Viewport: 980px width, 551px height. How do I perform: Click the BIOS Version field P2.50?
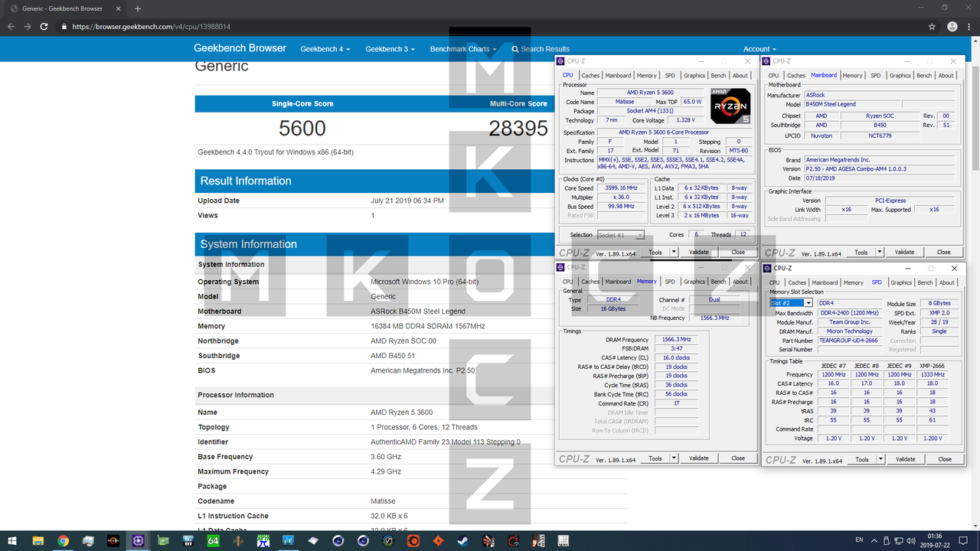pyautogui.click(x=880, y=169)
